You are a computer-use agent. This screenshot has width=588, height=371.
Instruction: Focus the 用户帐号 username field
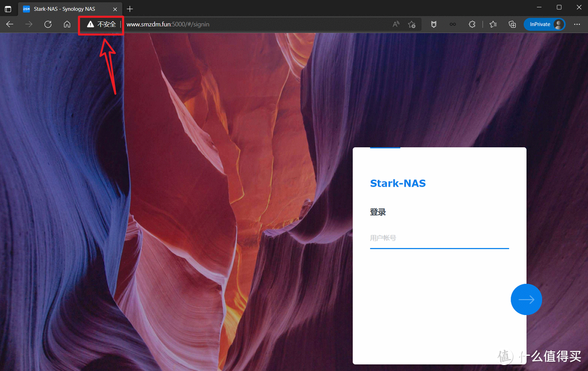pos(439,238)
